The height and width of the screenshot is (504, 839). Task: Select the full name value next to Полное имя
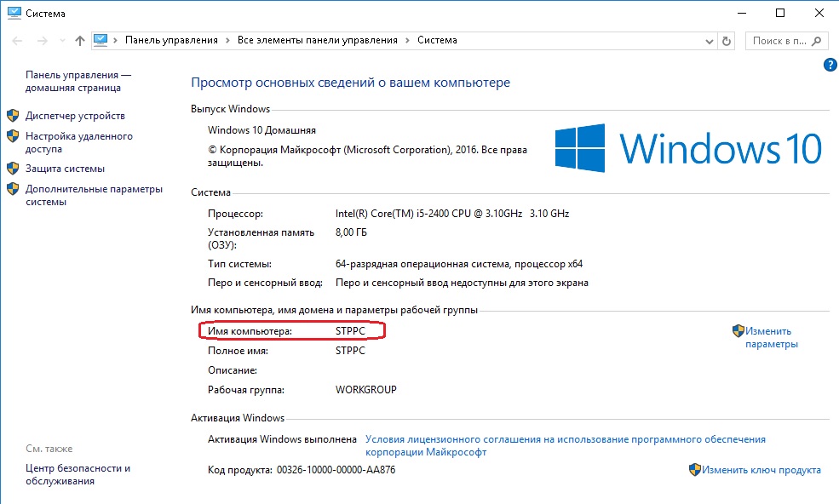[350, 351]
